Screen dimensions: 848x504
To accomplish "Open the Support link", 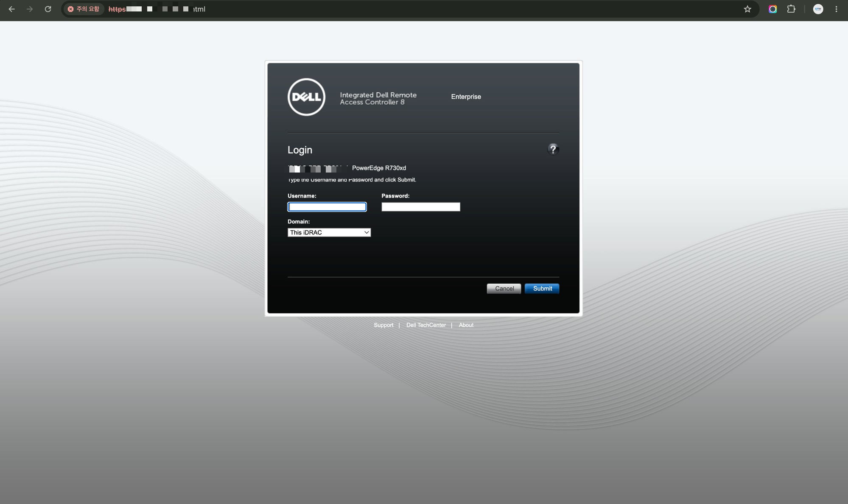I will point(383,325).
